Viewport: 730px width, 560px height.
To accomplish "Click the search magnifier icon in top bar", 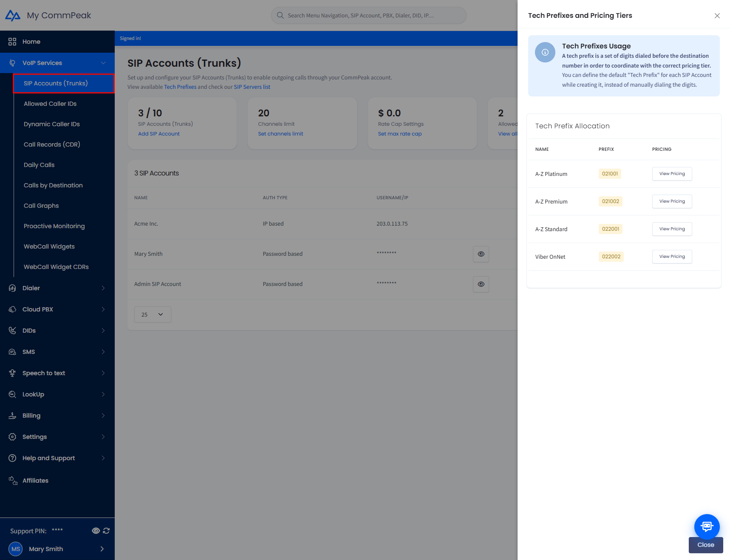I will (x=280, y=15).
